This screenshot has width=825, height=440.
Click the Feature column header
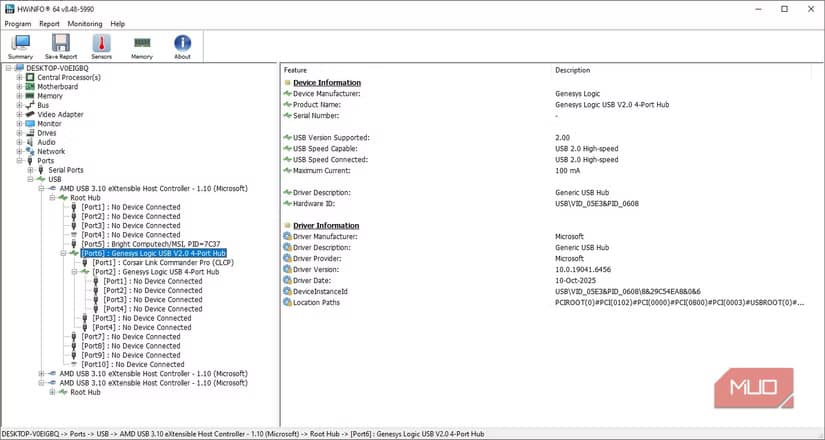[295, 70]
